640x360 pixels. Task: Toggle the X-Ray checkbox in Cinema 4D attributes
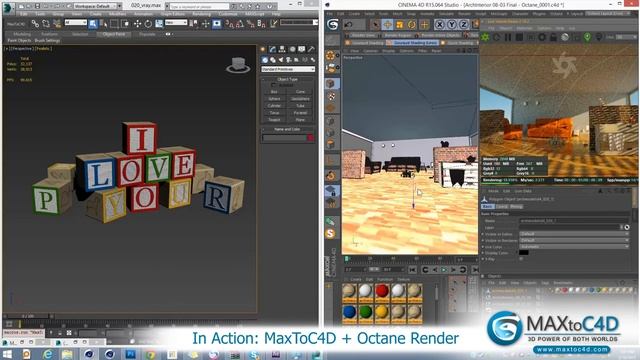[521, 259]
